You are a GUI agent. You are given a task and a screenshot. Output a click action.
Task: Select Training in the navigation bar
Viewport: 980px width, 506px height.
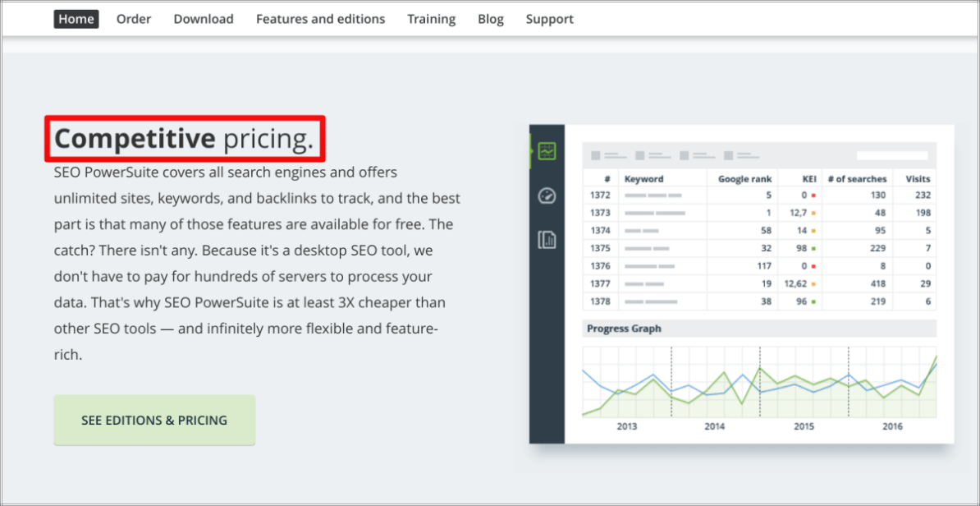click(431, 19)
